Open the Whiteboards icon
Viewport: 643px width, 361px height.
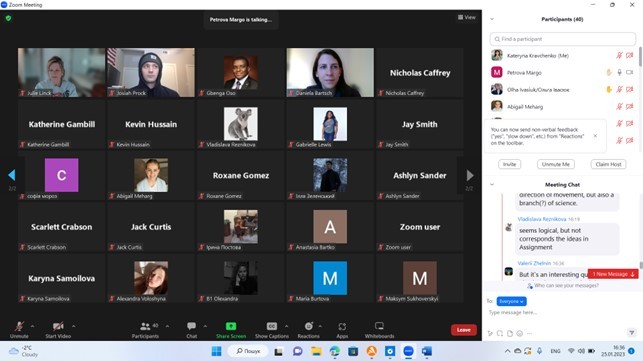pyautogui.click(x=379, y=326)
